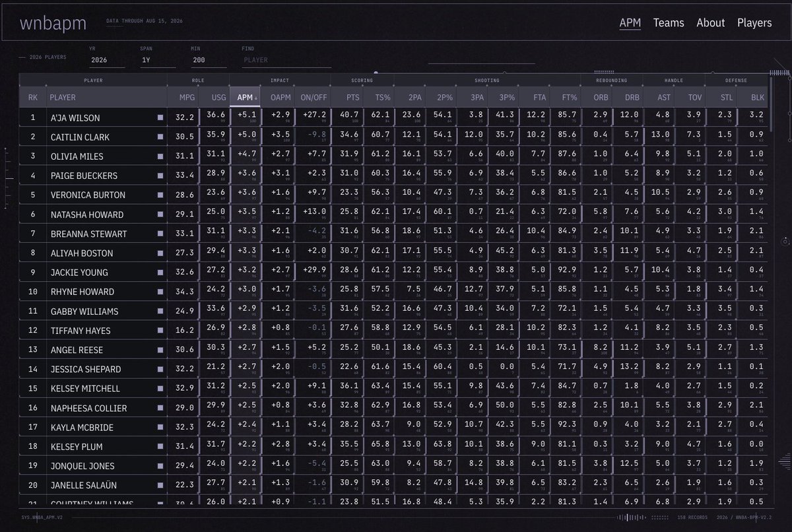The width and height of the screenshot is (792, 532).
Task: Select the BREANNA STEWART name
Action: (88, 234)
